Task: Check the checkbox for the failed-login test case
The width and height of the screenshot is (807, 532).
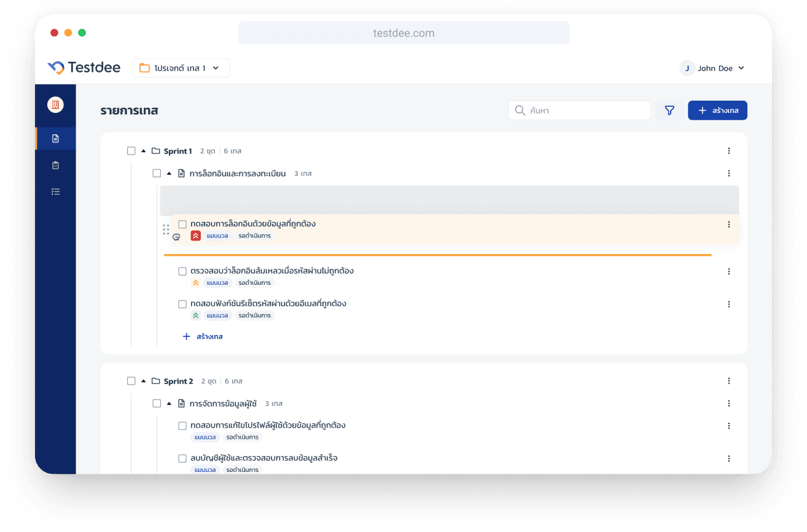Action: 182,271
